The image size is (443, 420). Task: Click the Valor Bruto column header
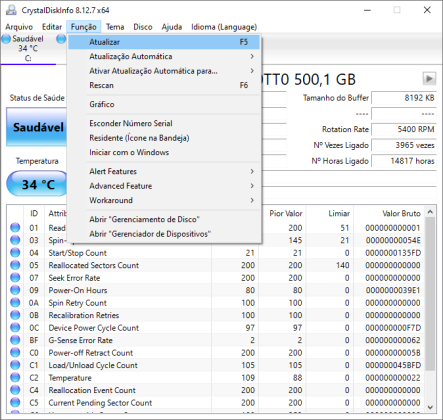(389, 213)
